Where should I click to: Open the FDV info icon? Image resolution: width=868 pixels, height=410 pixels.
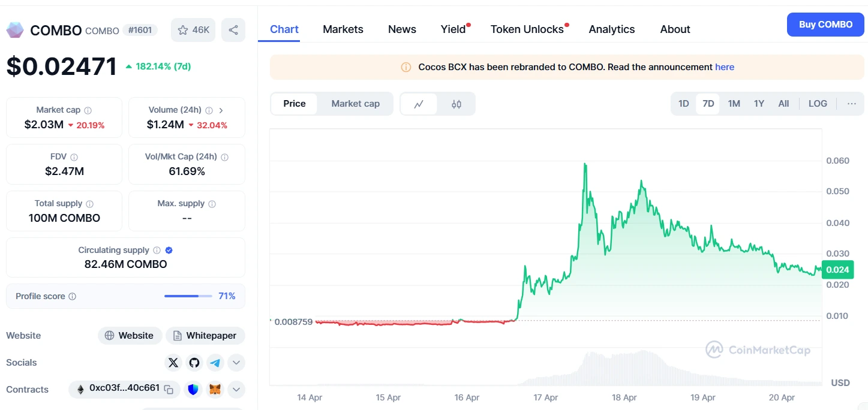(74, 157)
